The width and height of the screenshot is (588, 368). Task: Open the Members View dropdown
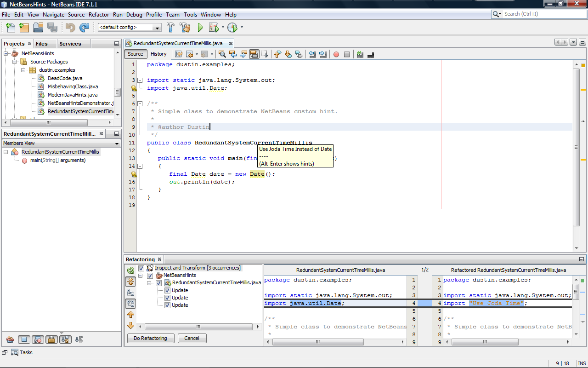click(117, 144)
